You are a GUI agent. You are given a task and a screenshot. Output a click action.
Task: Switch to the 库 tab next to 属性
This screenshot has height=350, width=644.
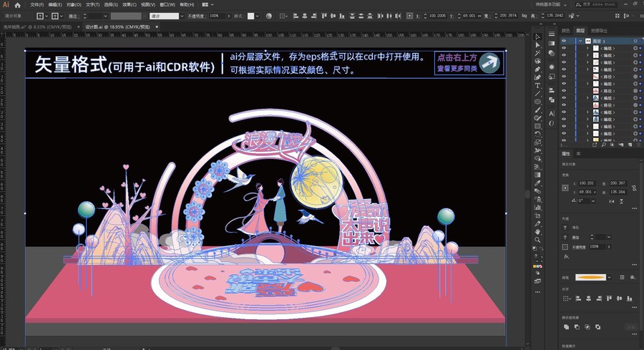(x=578, y=154)
